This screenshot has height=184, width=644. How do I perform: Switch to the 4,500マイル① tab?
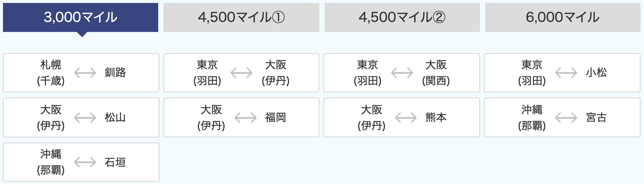pos(241,17)
